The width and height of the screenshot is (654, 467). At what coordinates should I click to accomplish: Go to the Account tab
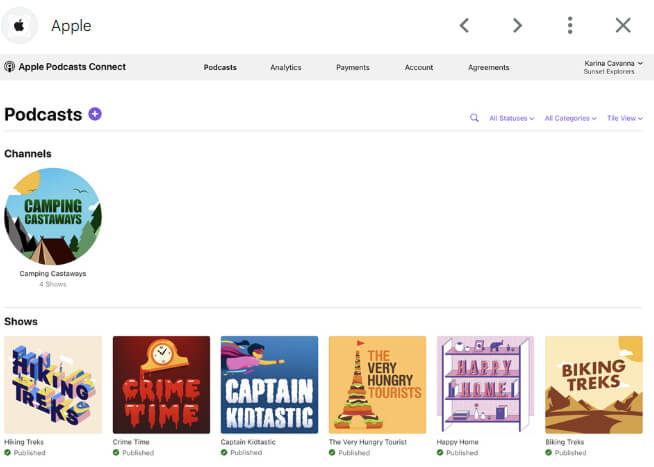(x=419, y=67)
